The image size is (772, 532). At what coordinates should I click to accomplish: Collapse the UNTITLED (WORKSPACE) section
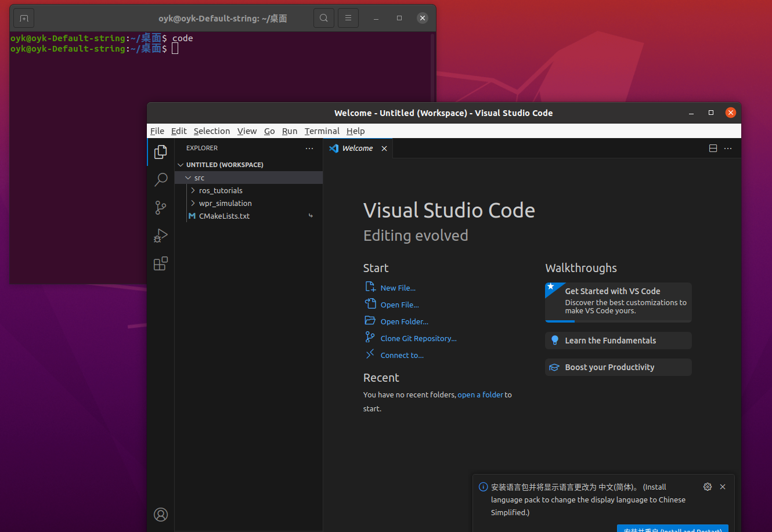pos(181,165)
